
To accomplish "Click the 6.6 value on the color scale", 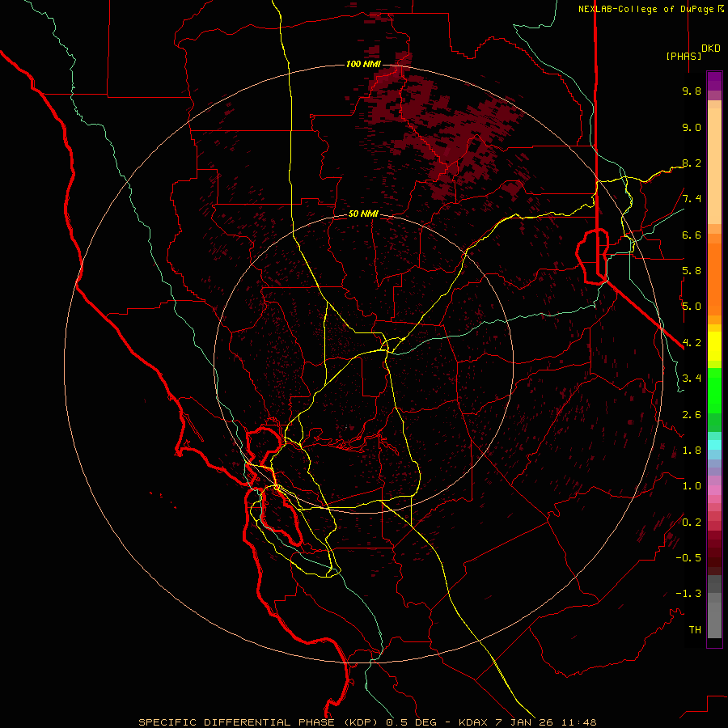I will pyautogui.click(x=692, y=235).
